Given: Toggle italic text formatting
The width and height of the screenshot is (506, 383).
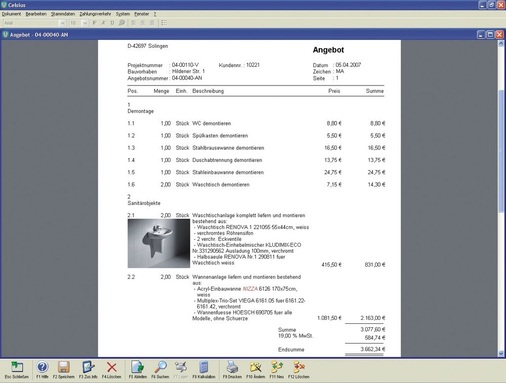Looking at the screenshot, I should (x=103, y=23).
